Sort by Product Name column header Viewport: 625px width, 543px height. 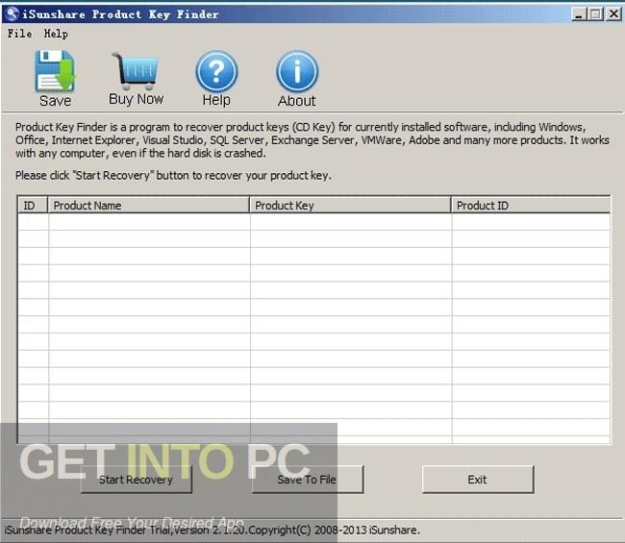click(149, 205)
